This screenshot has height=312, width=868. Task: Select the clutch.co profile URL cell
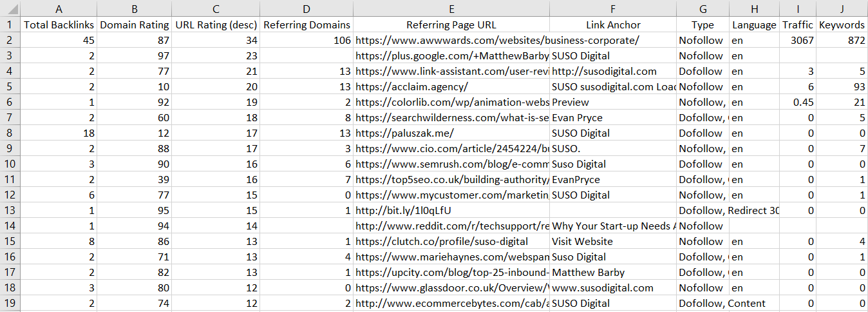click(x=451, y=242)
